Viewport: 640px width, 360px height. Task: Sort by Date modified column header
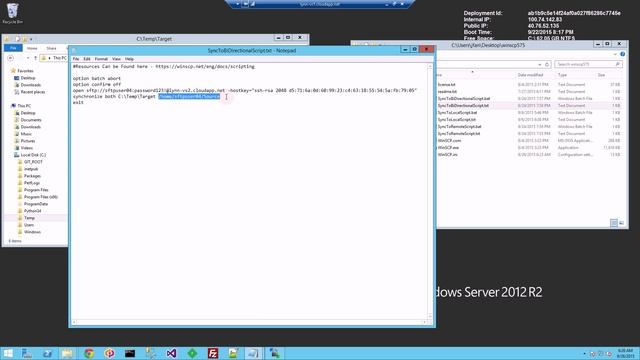[530, 75]
